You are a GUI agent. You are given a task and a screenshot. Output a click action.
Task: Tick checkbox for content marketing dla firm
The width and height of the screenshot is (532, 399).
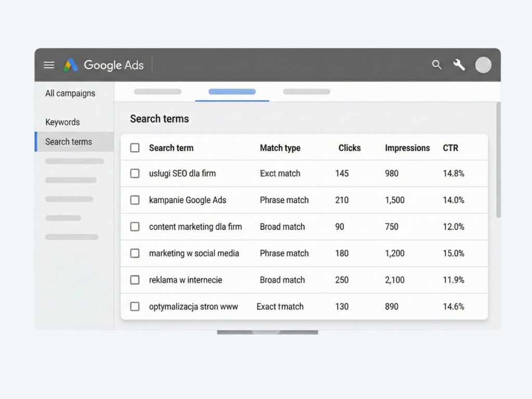(135, 227)
